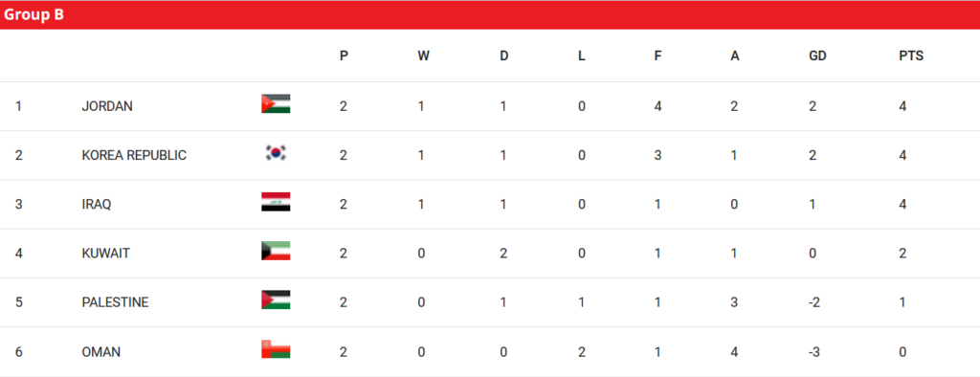The image size is (980, 377).
Task: Click the Iraq flag icon
Action: (x=276, y=202)
